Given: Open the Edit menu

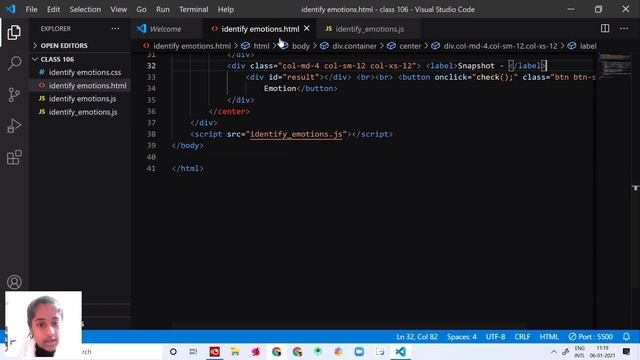Looking at the screenshot, I should (53, 9).
